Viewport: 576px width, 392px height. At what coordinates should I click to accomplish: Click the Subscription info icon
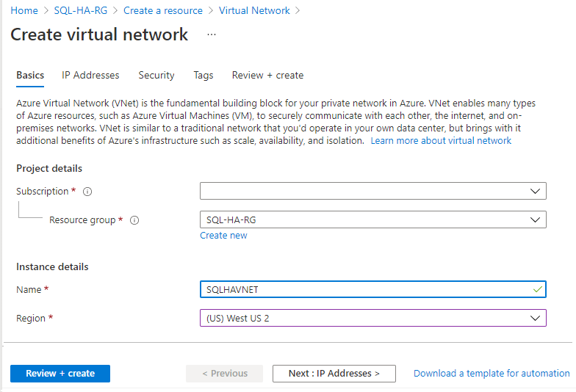coord(87,192)
